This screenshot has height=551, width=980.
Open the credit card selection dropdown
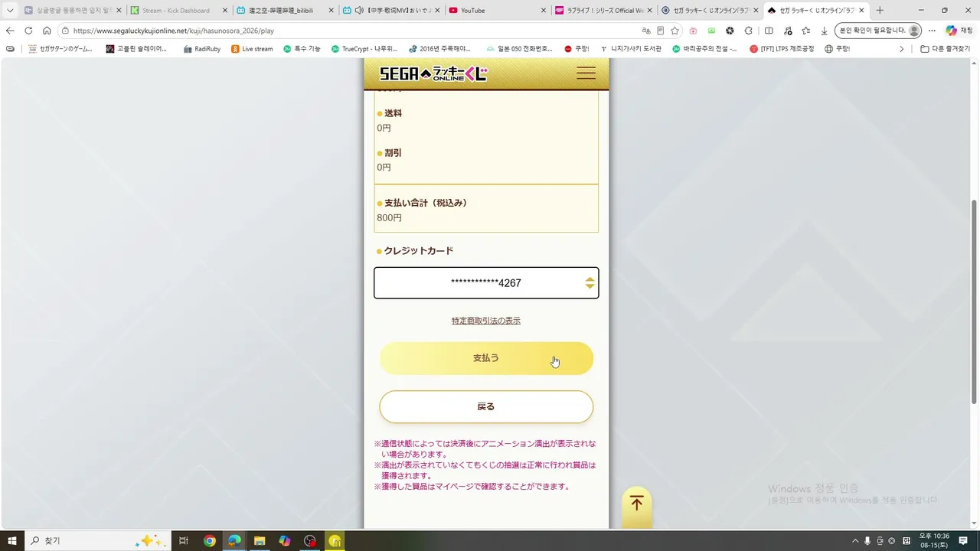pyautogui.click(x=486, y=283)
